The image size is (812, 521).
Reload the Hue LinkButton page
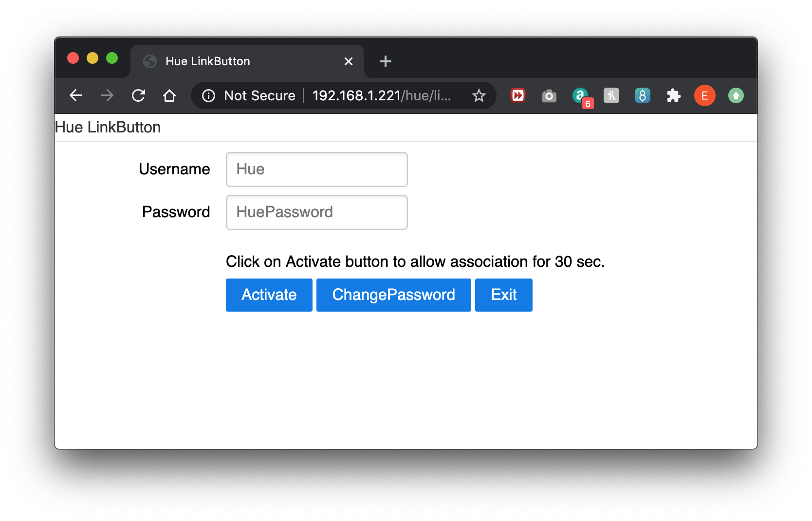[x=138, y=95]
